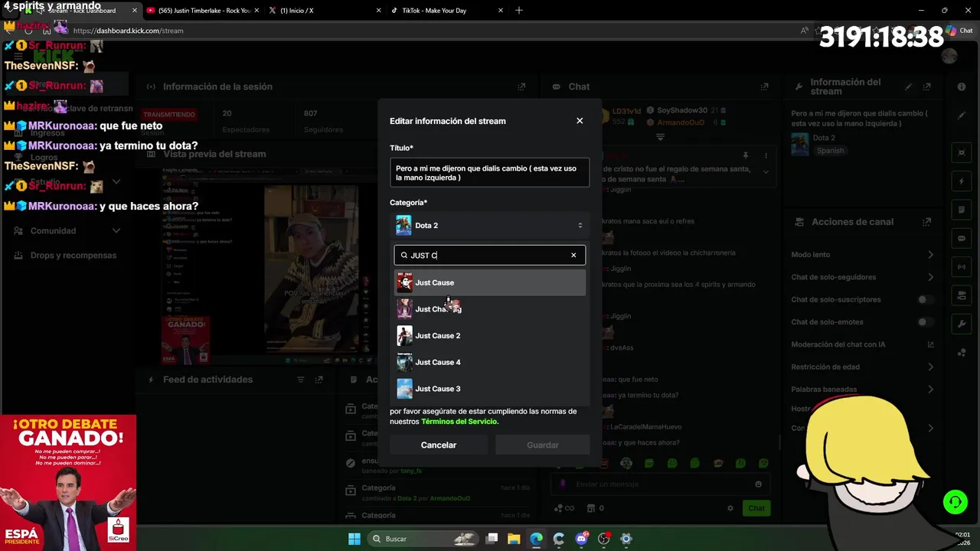
Task: Open the Información del stream pencil edit icon
Action: pos(908,87)
